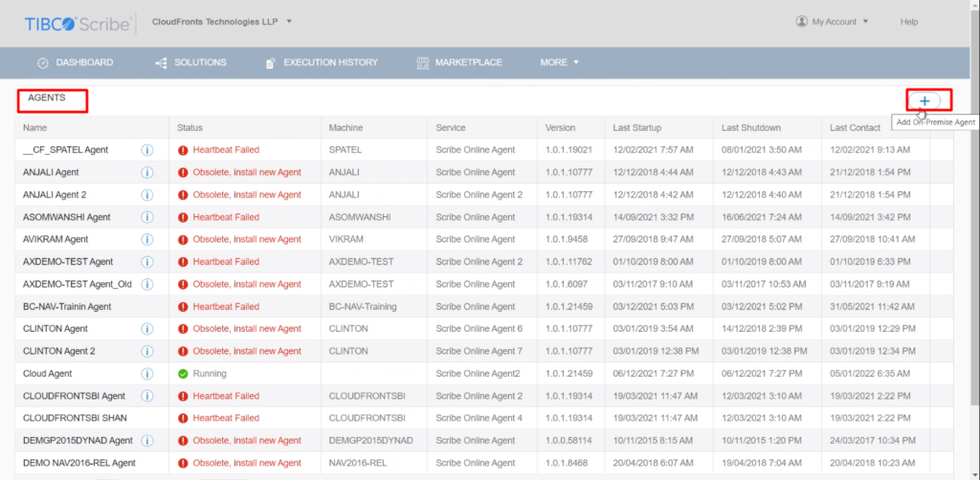This screenshot has height=480, width=980.
Task: Go to EXECUTION HISTORY tab
Action: (x=330, y=62)
